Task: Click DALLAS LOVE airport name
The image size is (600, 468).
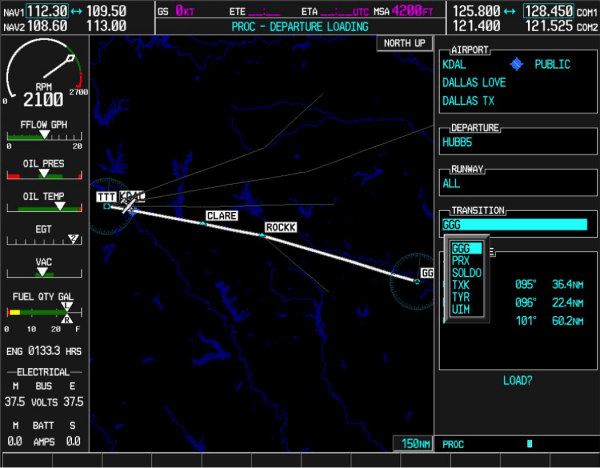Action: [x=474, y=83]
